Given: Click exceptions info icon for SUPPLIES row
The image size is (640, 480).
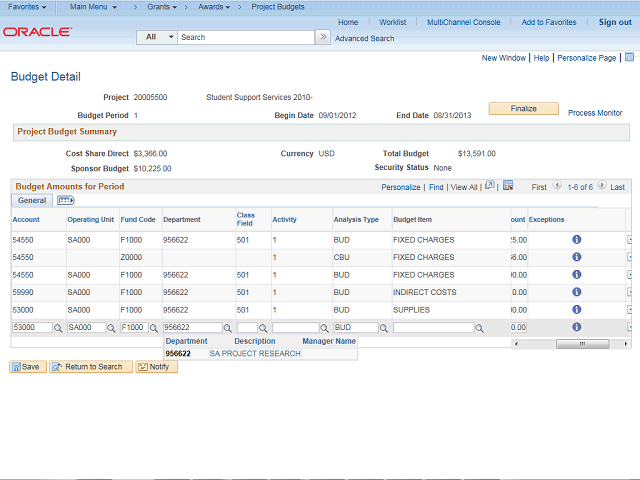Looking at the screenshot, I should (x=577, y=310).
